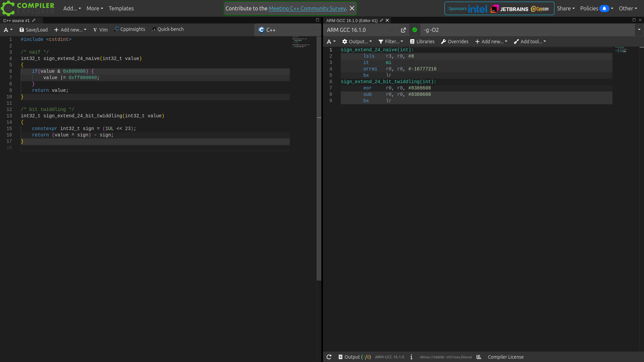
Task: Select the C++ source #1 tab
Action: 16,20
